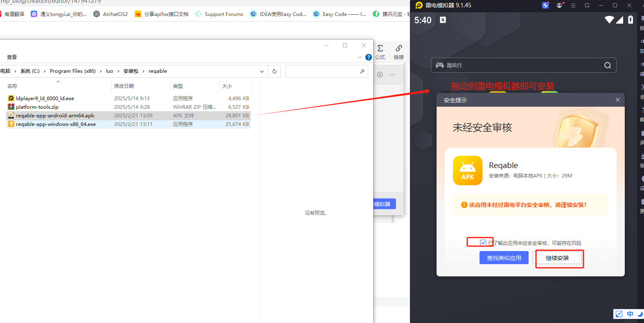Click the Wi-Fi status icon in emulator
Image resolution: width=644 pixels, height=323 pixels.
(x=609, y=20)
